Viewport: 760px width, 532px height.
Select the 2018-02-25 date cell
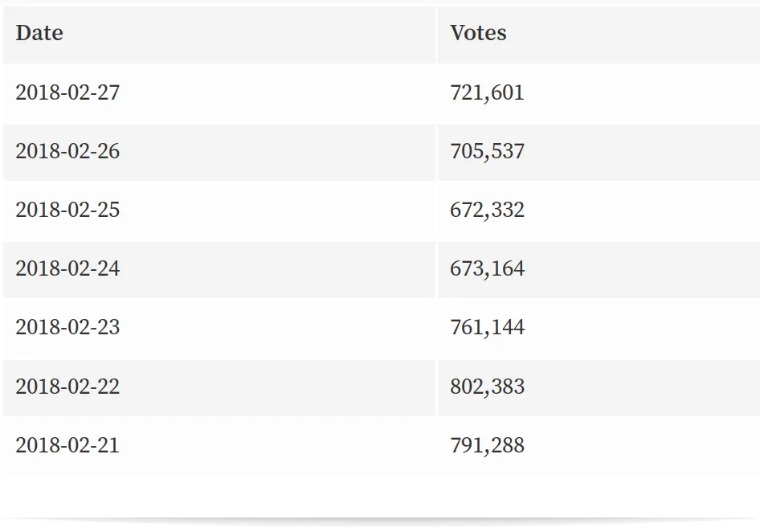[x=219, y=211]
